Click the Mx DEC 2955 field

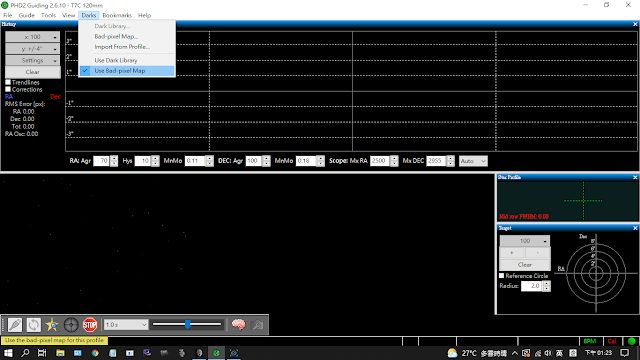point(436,161)
